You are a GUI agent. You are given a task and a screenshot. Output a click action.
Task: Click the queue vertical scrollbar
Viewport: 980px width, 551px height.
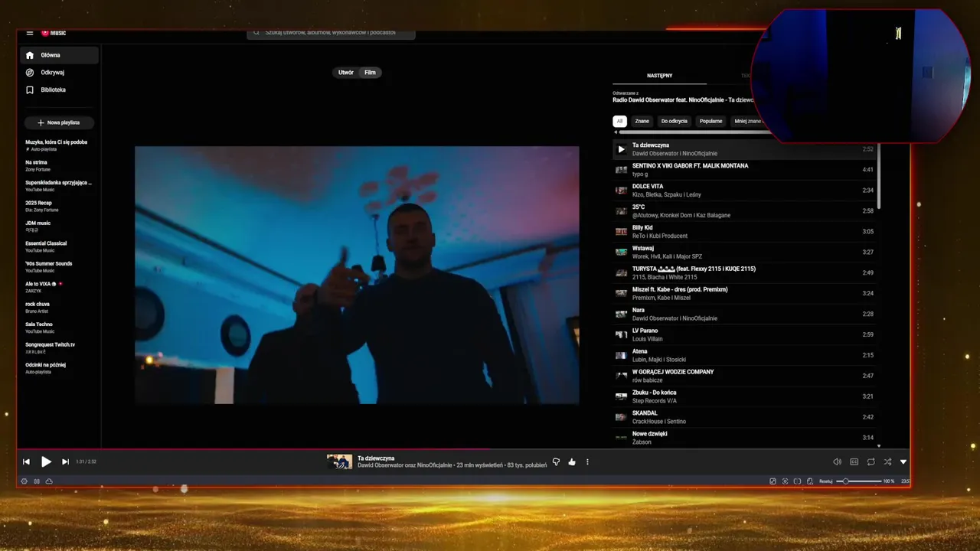(x=879, y=176)
